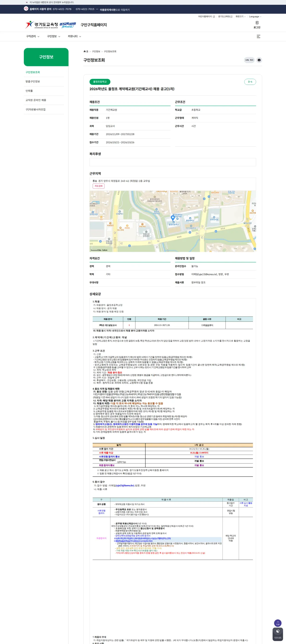Select 맞춤구인정보 in the sidebar
Image resolution: width=286 pixels, height=644 pixels.
click(33, 82)
